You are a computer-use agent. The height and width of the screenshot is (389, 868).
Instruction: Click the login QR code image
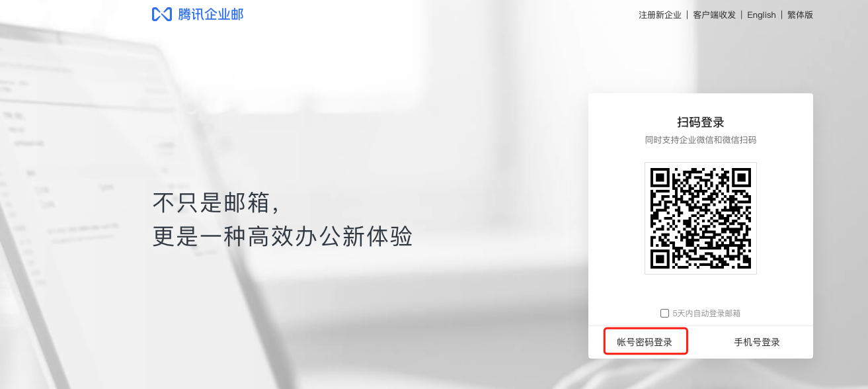tap(701, 218)
